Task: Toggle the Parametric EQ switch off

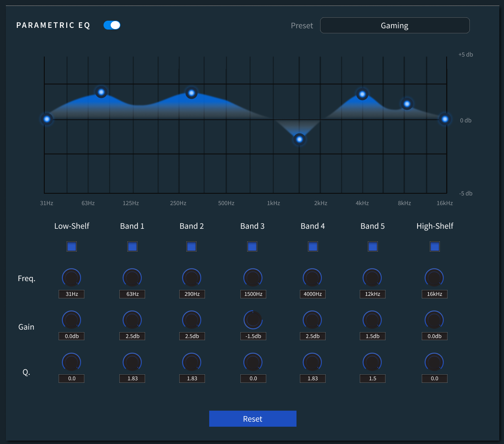Action: [x=112, y=25]
